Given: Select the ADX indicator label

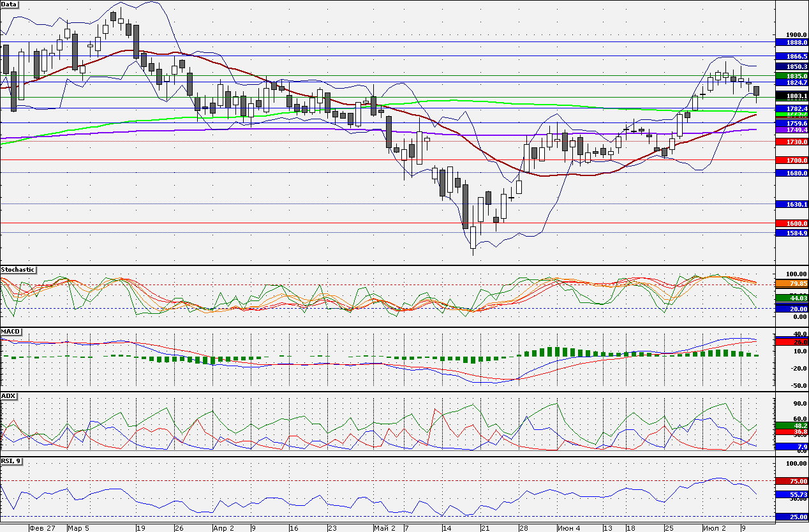Looking at the screenshot, I should [x=8, y=396].
